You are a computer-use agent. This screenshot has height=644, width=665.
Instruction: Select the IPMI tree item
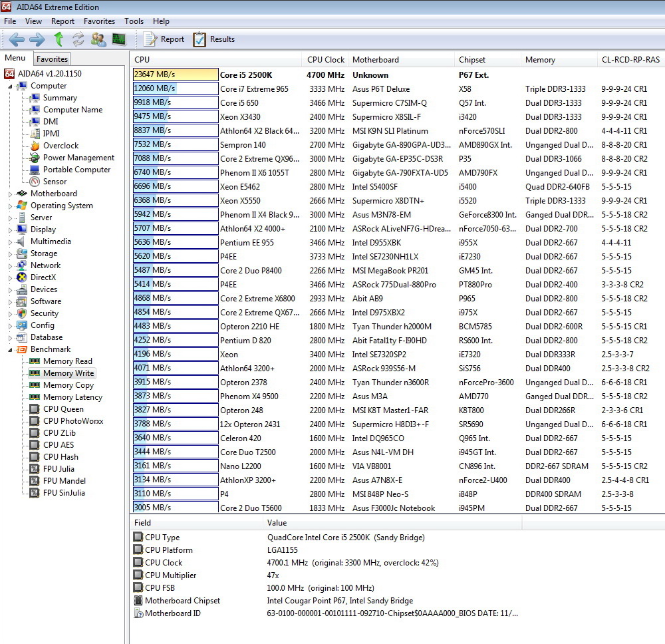[x=51, y=134]
